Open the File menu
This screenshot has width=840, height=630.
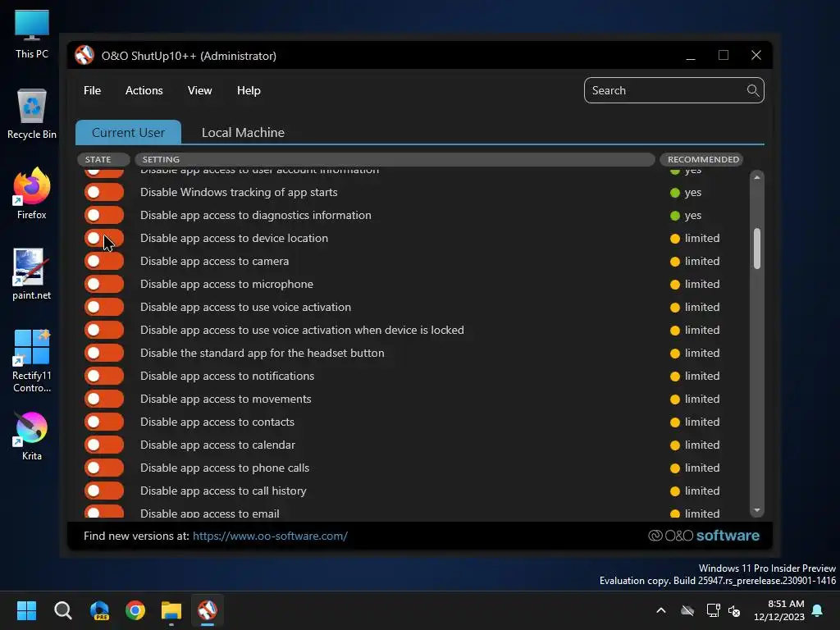point(92,90)
